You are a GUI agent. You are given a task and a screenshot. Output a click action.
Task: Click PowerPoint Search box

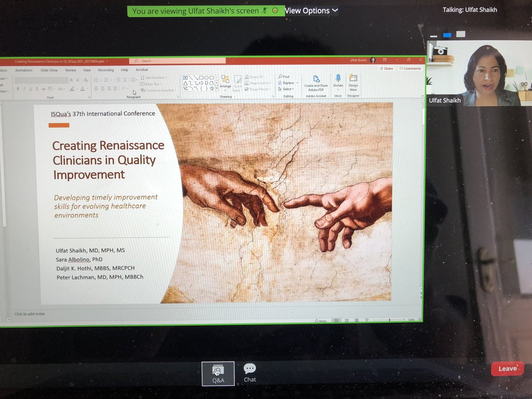coord(177,61)
